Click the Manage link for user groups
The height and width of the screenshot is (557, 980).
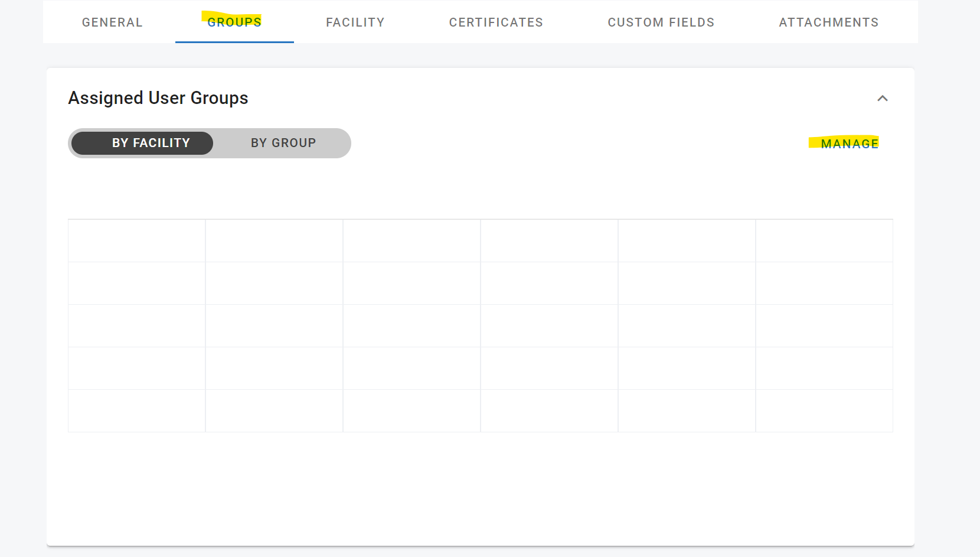click(849, 144)
